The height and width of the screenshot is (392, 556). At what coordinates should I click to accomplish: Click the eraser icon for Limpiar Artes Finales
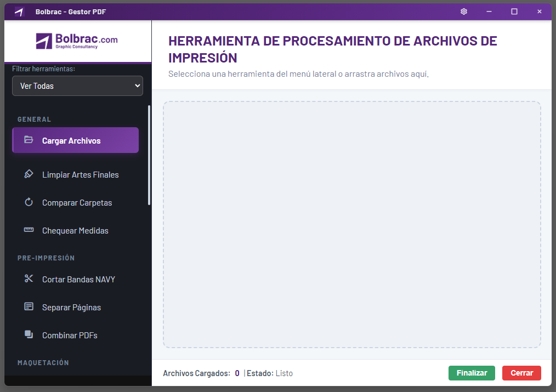pos(29,174)
